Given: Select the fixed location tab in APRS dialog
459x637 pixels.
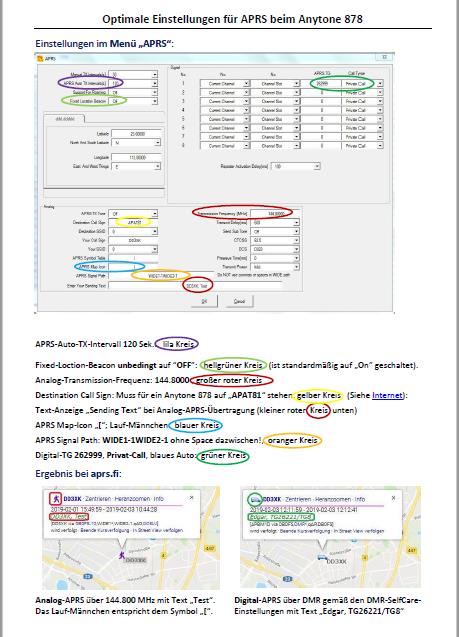Looking at the screenshot, I should point(65,119).
